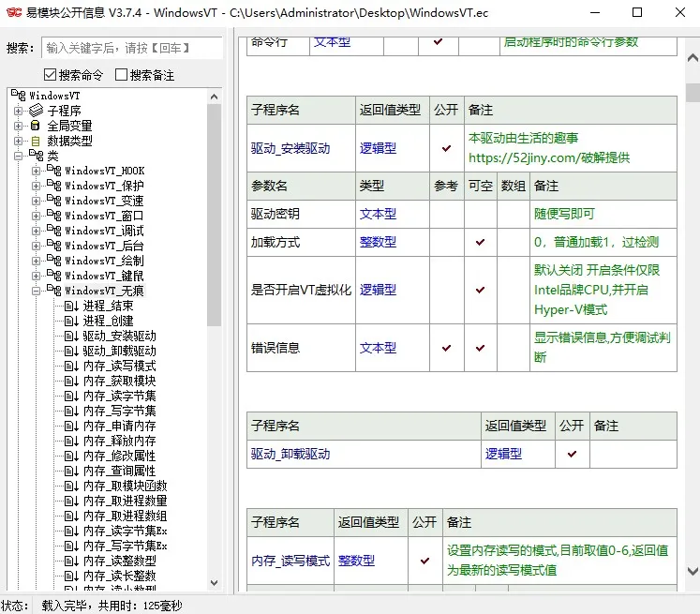Click the 全局变量 cylinder icon
700x614 pixels.
tap(36, 126)
